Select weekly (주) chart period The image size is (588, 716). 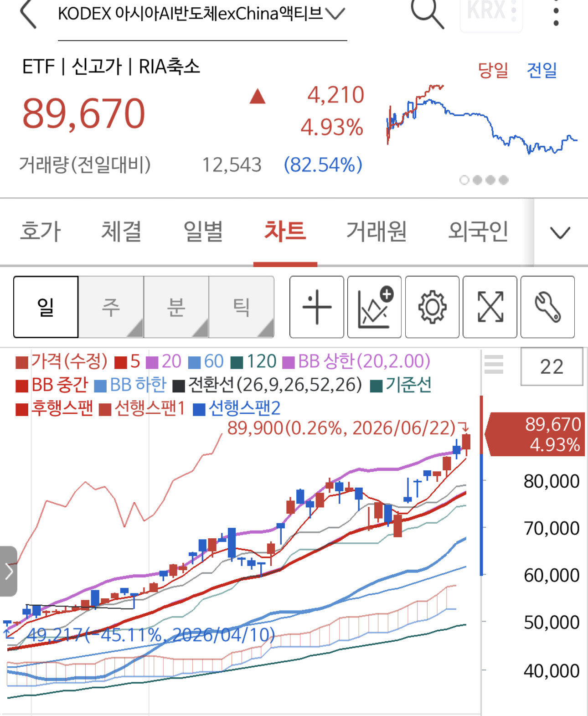(111, 307)
